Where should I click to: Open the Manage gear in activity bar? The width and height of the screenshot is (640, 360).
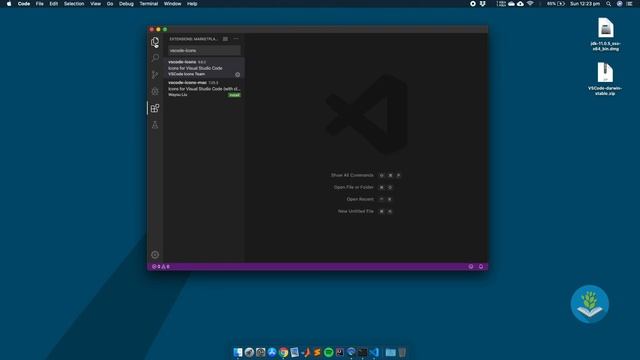click(x=155, y=255)
